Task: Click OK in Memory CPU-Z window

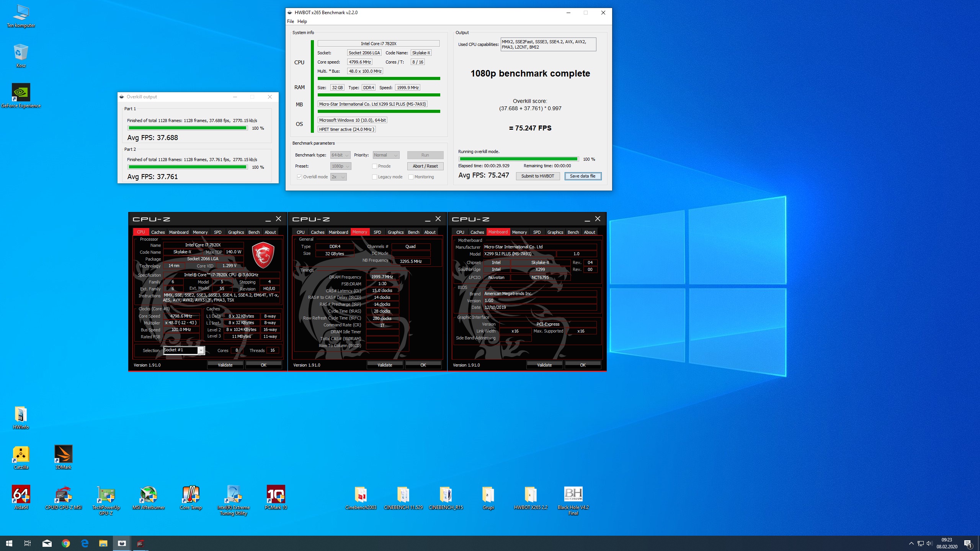Action: point(423,365)
